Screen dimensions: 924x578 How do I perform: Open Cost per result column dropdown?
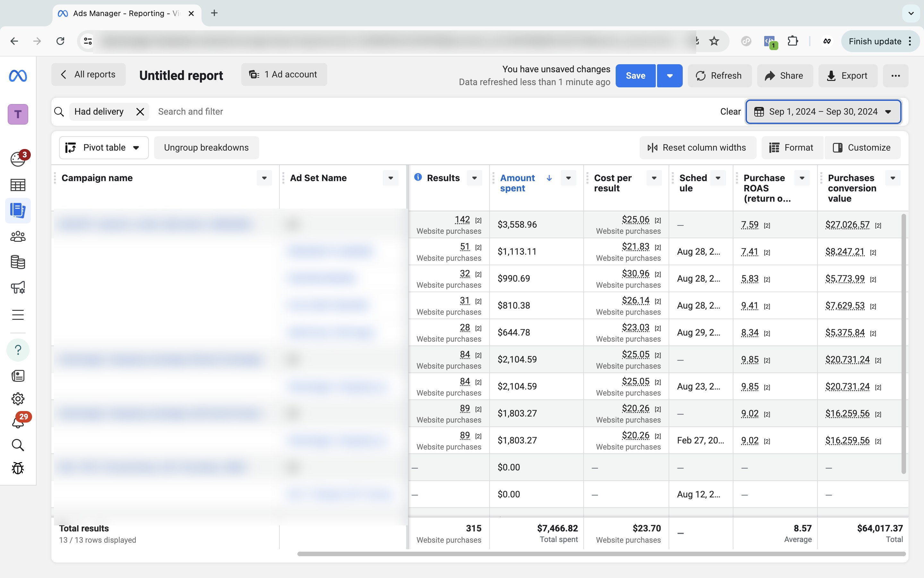click(x=654, y=178)
